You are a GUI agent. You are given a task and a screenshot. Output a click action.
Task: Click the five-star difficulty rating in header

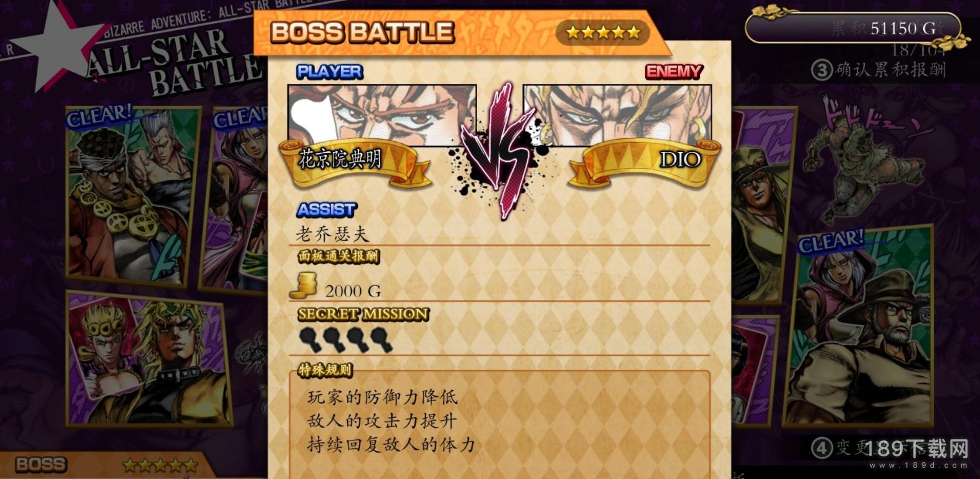coord(603,32)
